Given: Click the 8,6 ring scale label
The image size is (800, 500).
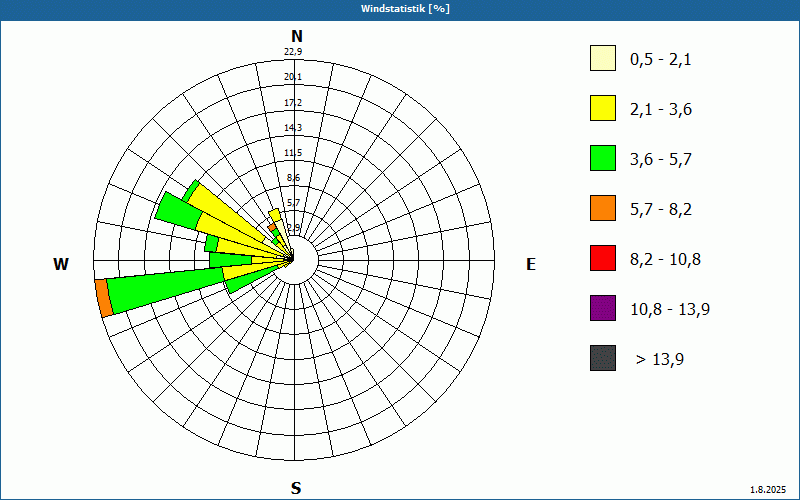Looking at the screenshot, I should point(294,178).
